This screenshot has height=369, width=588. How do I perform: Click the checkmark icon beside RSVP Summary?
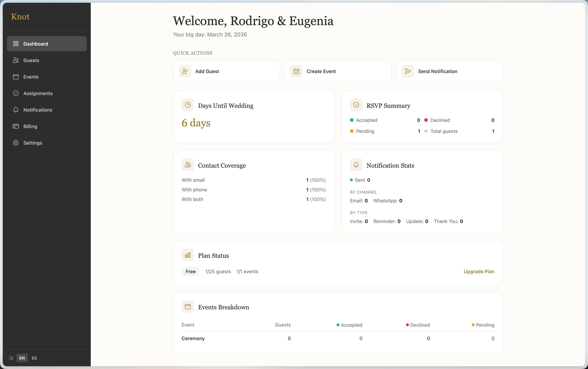pos(356,105)
